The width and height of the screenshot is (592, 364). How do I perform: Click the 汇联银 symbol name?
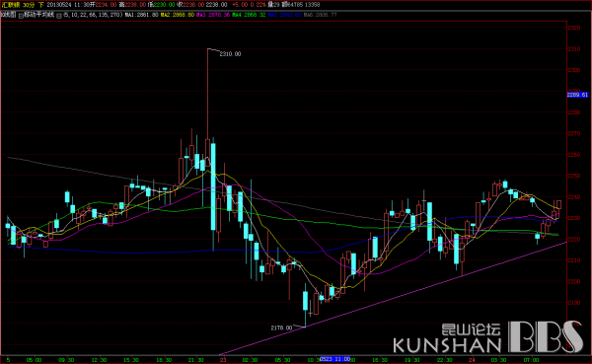click(x=11, y=5)
